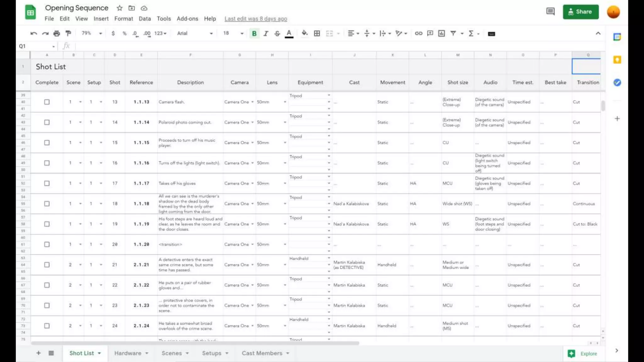Viewport: 644px width, 362px height.
Task: Open the zoom level dropdown at 79%
Action: [x=100, y=33]
